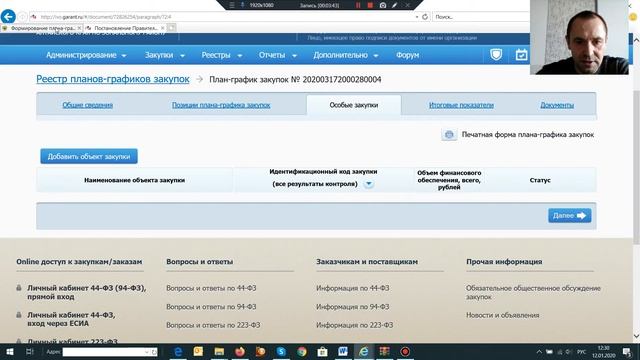Open Вопросы и ответы по 44-ФЗ link

[211, 288]
